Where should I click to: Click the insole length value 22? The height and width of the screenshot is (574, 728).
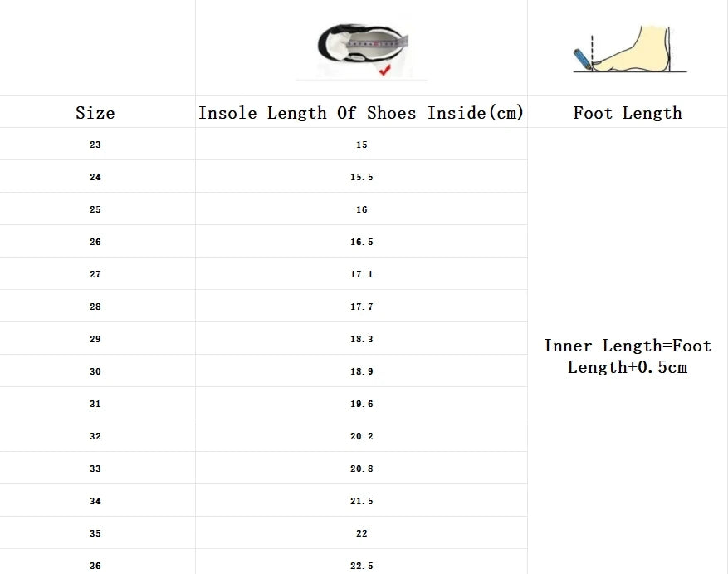pos(362,533)
